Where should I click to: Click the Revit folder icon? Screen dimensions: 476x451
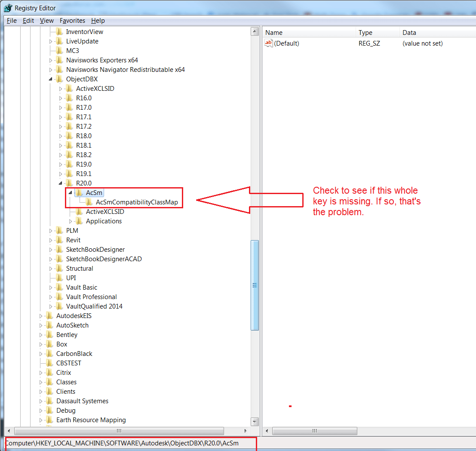click(x=59, y=240)
